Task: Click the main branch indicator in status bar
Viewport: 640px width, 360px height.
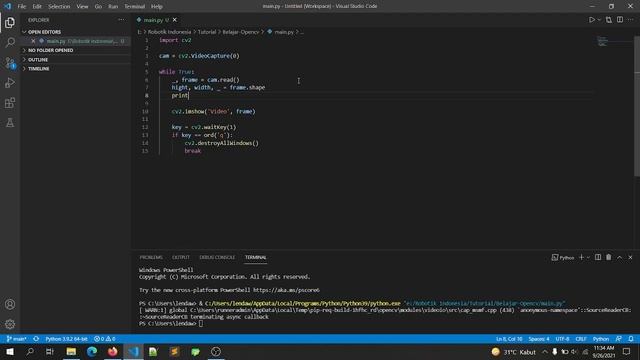Action: [x=17, y=339]
